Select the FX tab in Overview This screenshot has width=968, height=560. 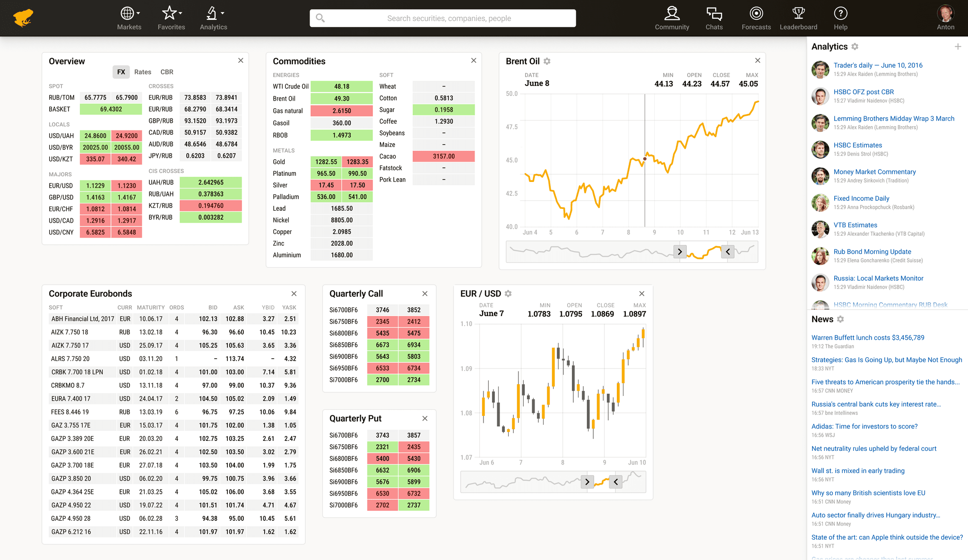coord(121,72)
